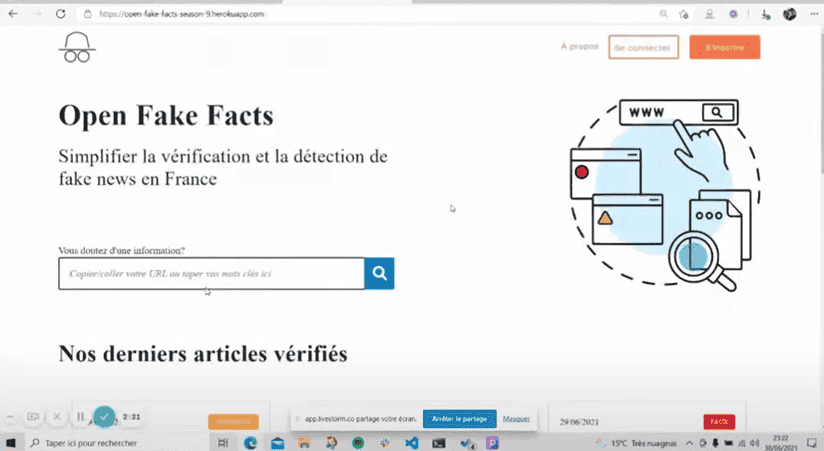Open Visual Studio Code from the taskbar
This screenshot has height=451, width=824.
coord(411,442)
